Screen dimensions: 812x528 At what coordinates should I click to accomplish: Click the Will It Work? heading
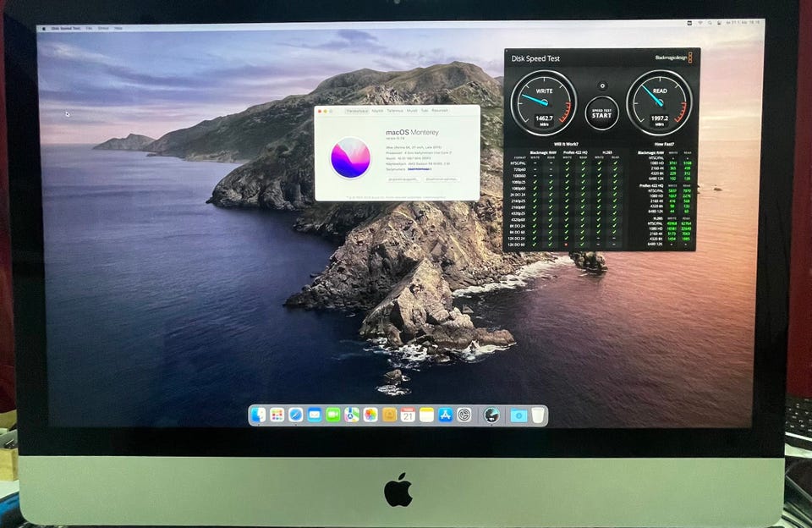(x=566, y=144)
